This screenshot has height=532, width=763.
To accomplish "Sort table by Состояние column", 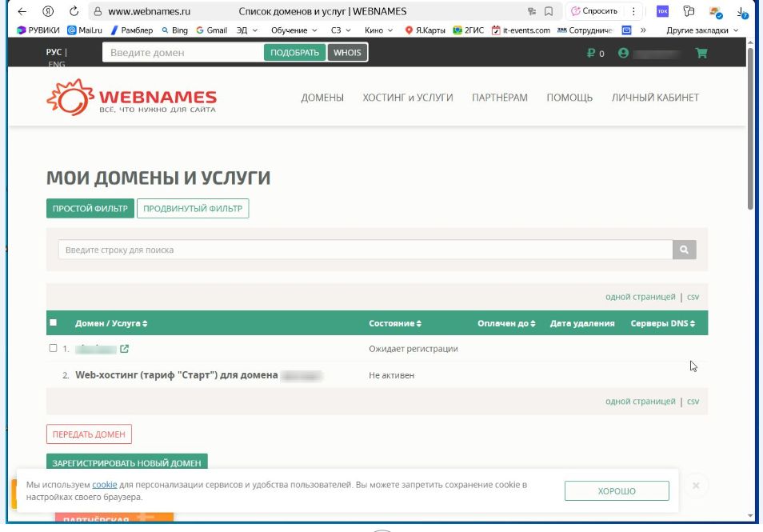I will tap(395, 323).
